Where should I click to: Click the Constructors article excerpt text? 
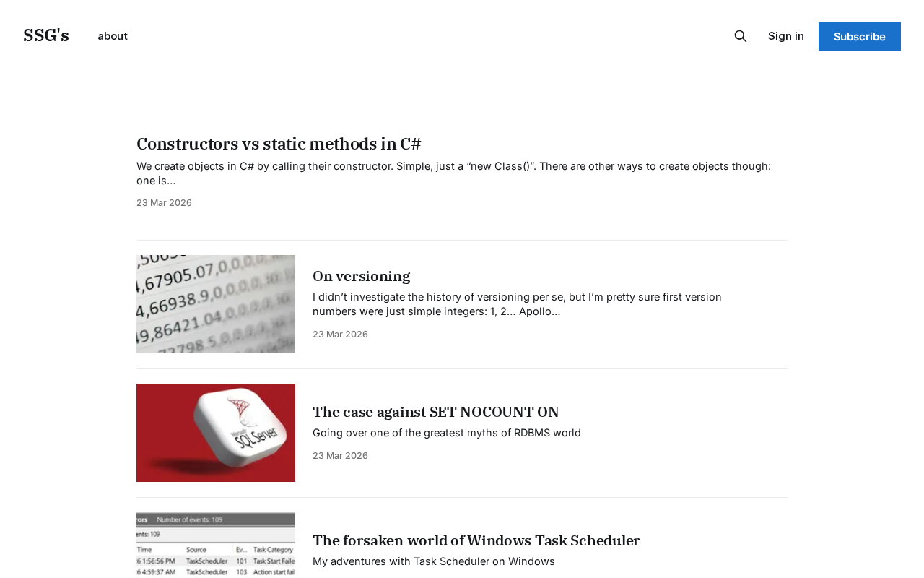point(453,173)
